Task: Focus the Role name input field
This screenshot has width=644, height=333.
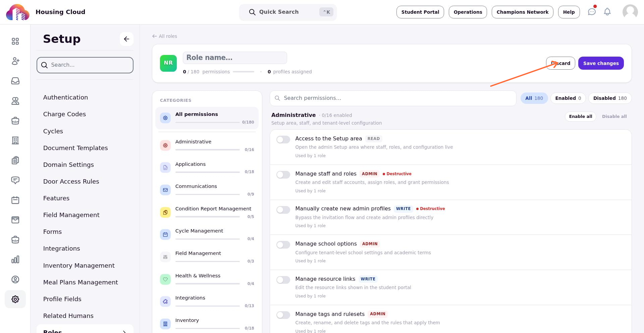Action: coord(235,58)
